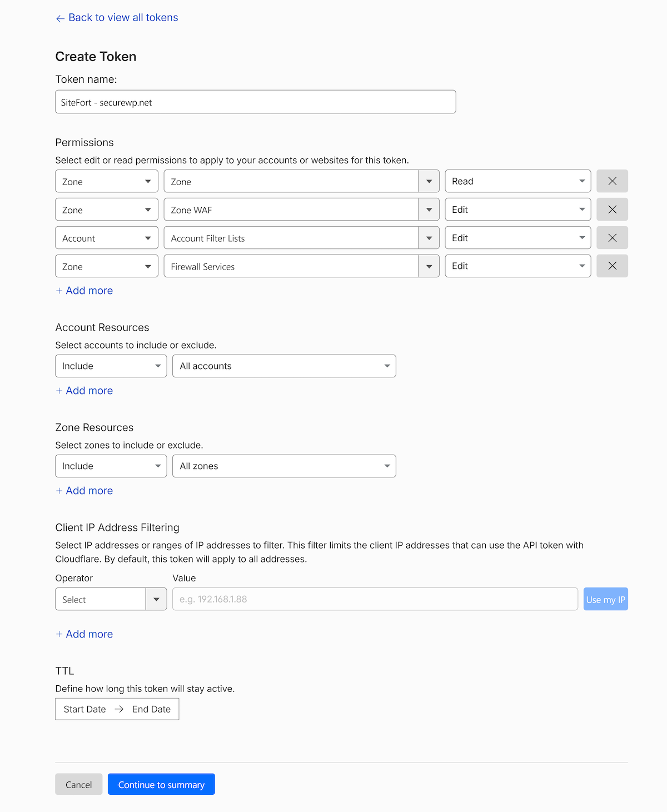Remove the Zone Read permission row

click(612, 181)
